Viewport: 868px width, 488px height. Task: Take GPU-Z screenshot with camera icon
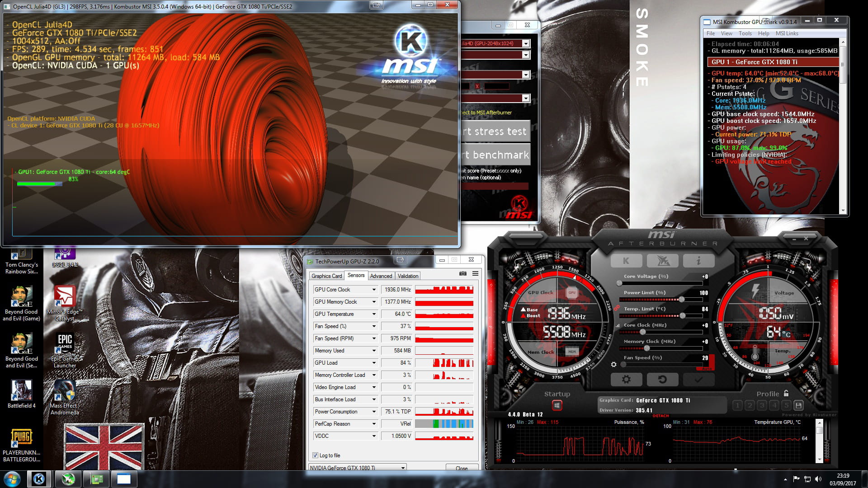[x=462, y=273]
